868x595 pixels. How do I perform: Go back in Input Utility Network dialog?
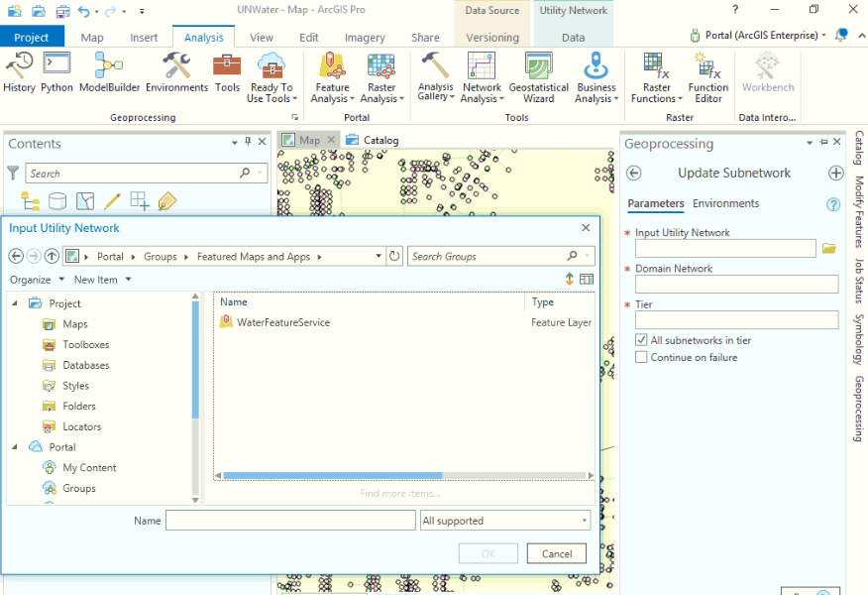coord(16,256)
